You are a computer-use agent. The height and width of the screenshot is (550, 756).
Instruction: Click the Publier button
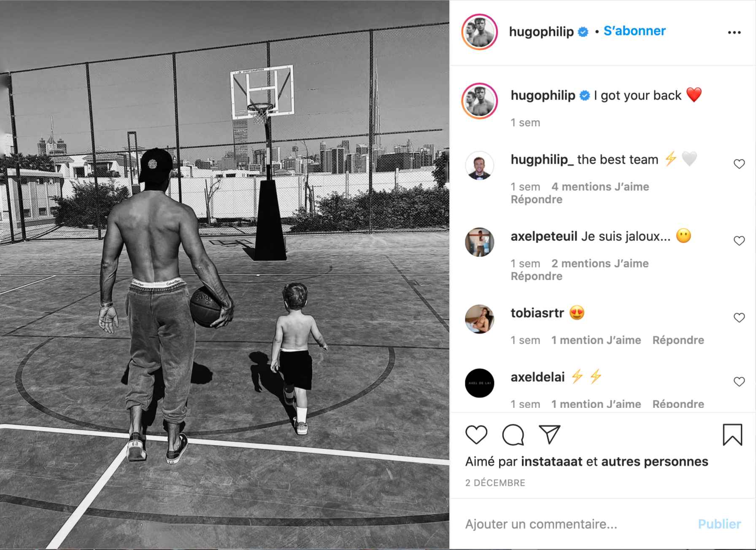(719, 524)
